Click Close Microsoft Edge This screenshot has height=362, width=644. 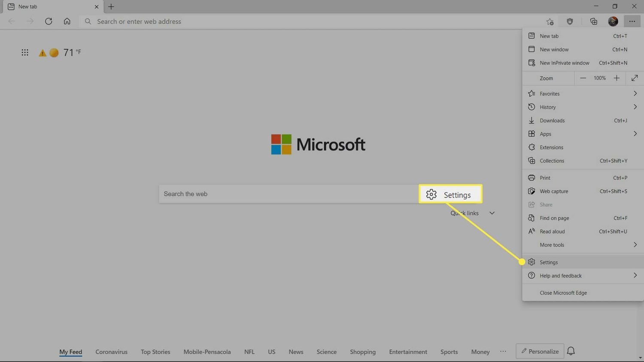coord(583,293)
